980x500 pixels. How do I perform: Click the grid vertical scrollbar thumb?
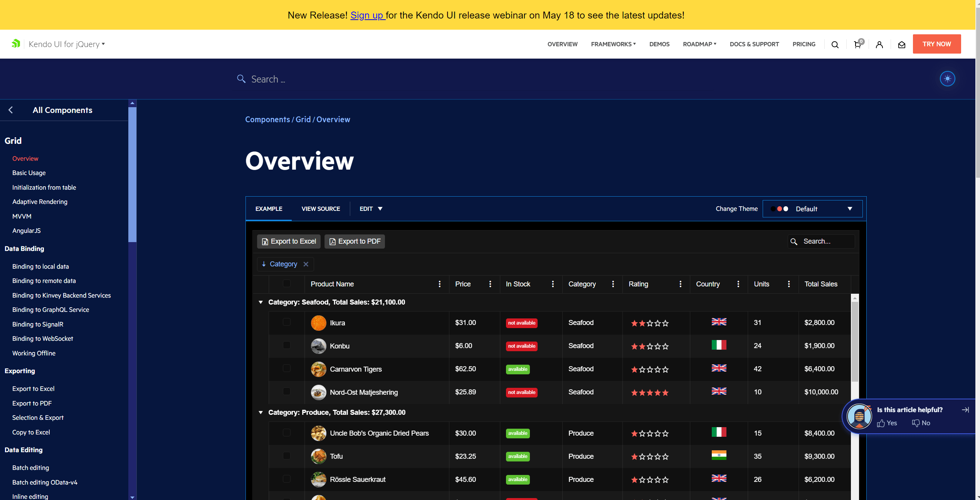click(x=855, y=341)
